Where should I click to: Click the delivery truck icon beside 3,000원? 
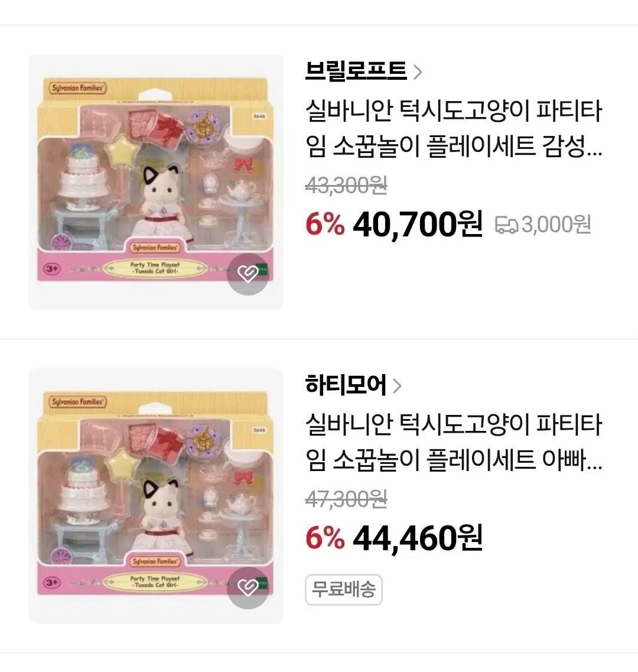[506, 225]
